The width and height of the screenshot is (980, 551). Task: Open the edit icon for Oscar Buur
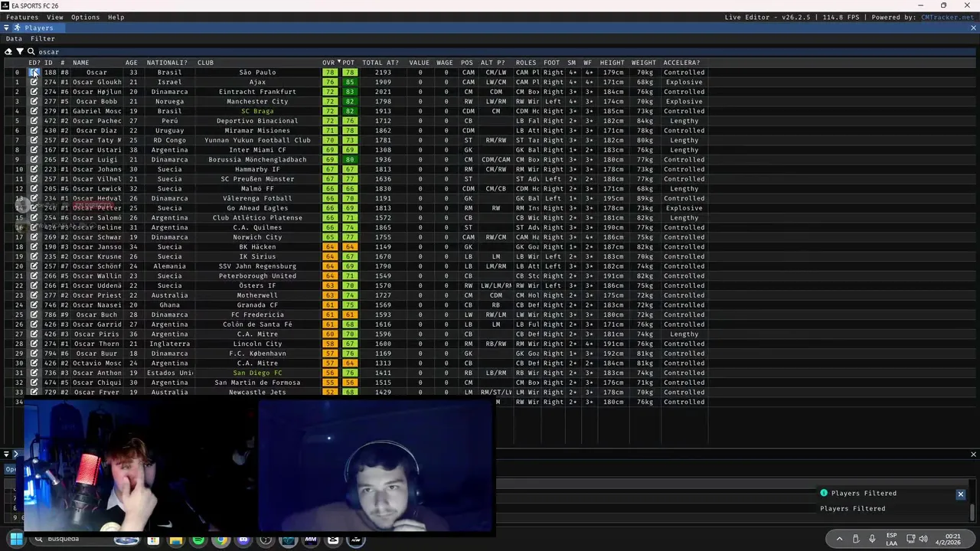34,354
